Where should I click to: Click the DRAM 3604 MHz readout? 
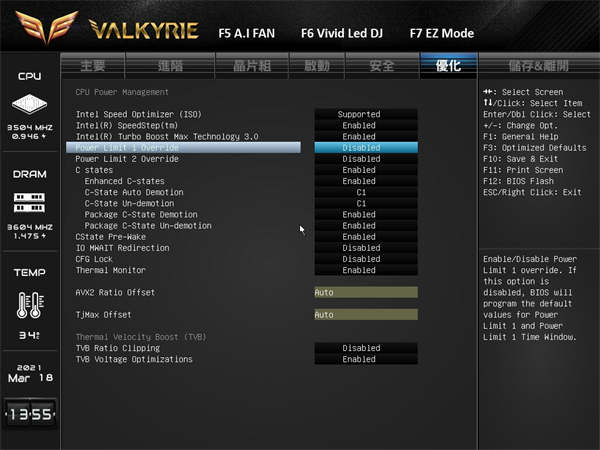tap(30, 227)
